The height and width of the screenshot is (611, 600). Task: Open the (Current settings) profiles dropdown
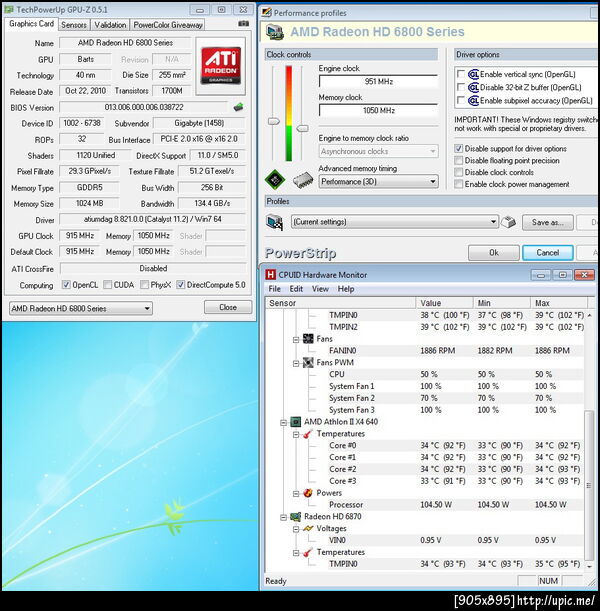[395, 222]
